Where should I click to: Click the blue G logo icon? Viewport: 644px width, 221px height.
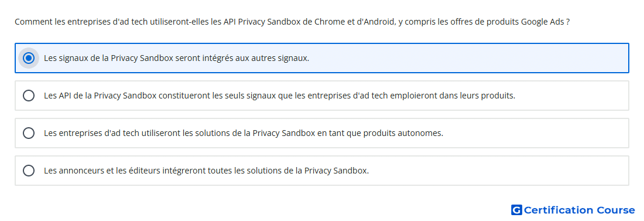[x=516, y=210]
